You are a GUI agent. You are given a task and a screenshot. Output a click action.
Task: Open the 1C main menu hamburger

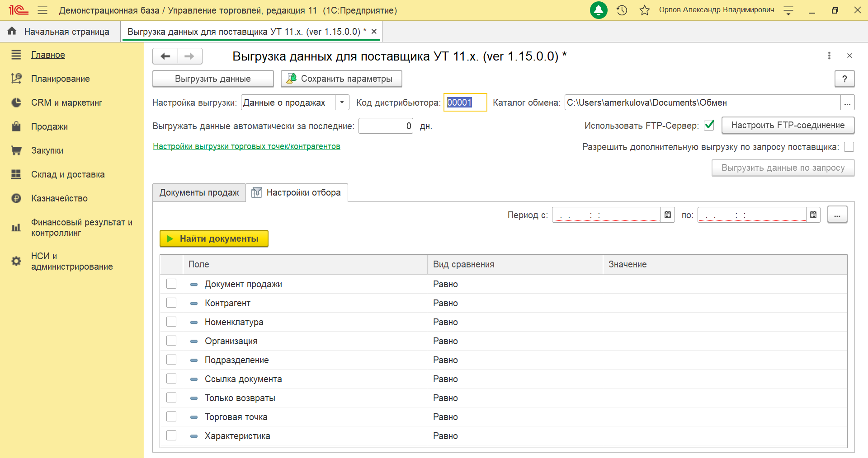[x=42, y=10]
